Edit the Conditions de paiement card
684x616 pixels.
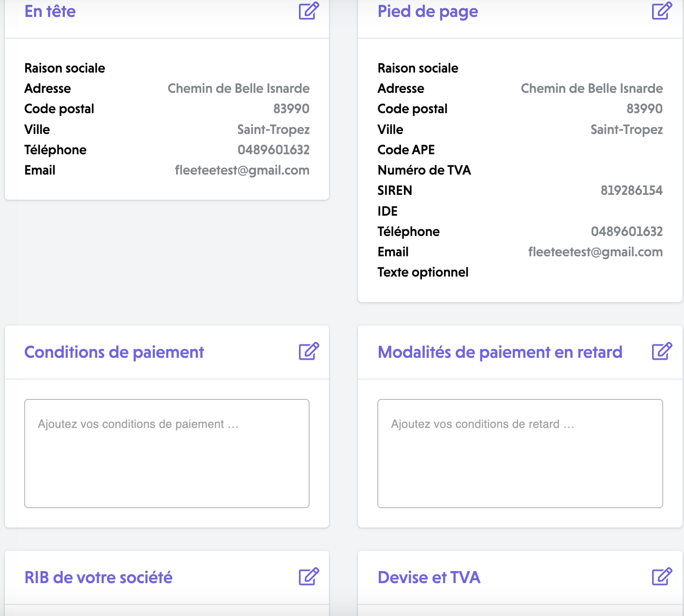tap(309, 352)
